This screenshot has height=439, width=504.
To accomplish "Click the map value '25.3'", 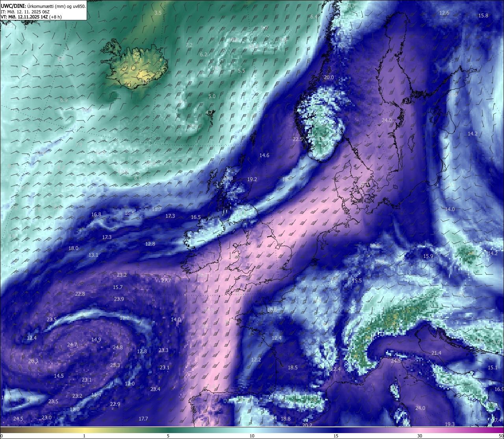I will (115, 365).
